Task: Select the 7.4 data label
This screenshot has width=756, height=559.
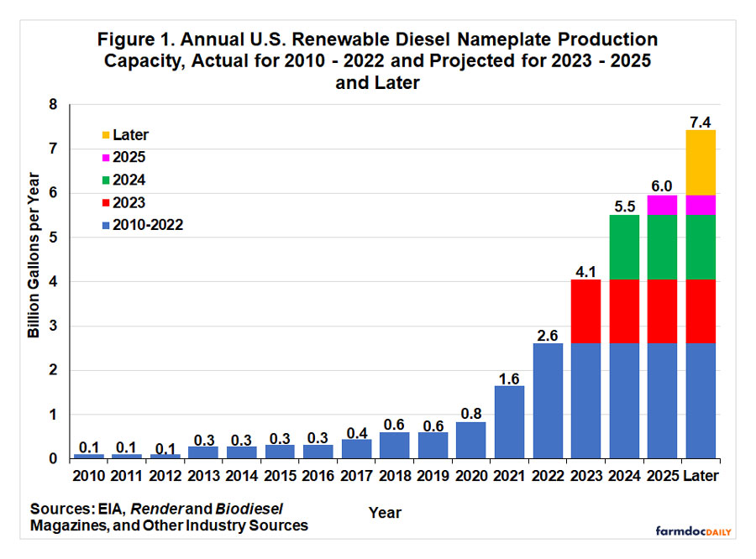Action: 700,123
